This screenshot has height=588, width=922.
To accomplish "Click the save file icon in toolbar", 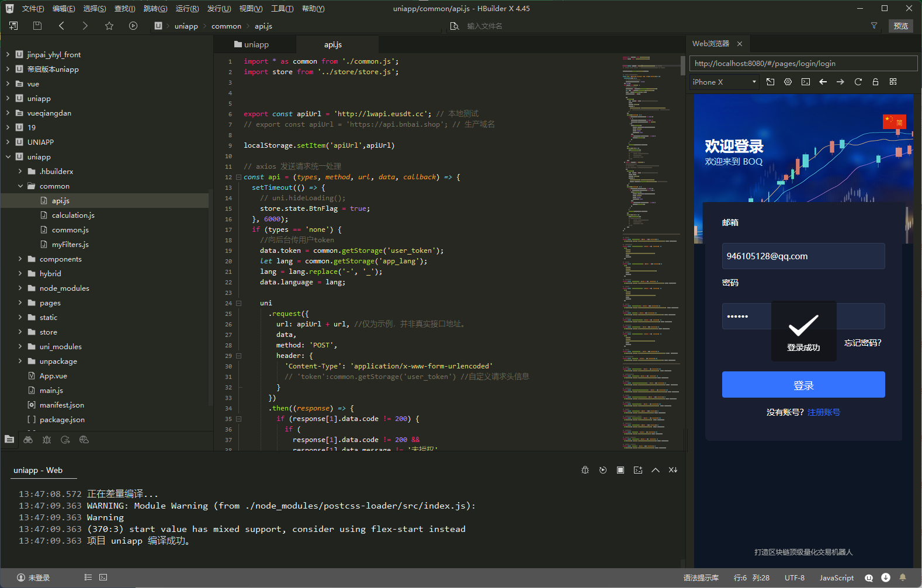I will pos(37,26).
